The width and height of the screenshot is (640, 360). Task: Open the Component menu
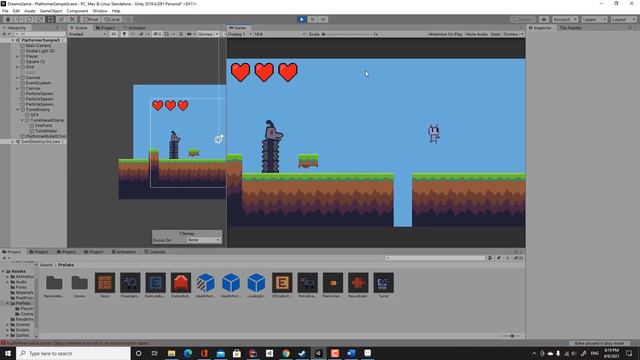77,11
